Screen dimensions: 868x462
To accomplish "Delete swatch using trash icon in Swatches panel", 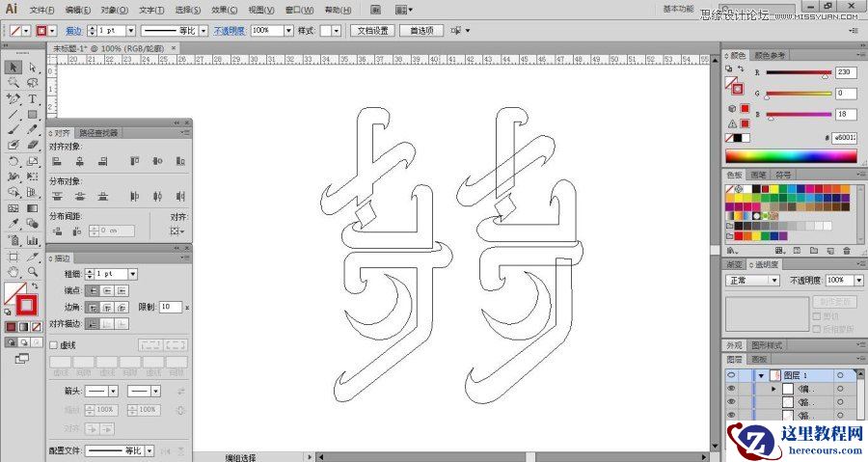I will click(847, 251).
